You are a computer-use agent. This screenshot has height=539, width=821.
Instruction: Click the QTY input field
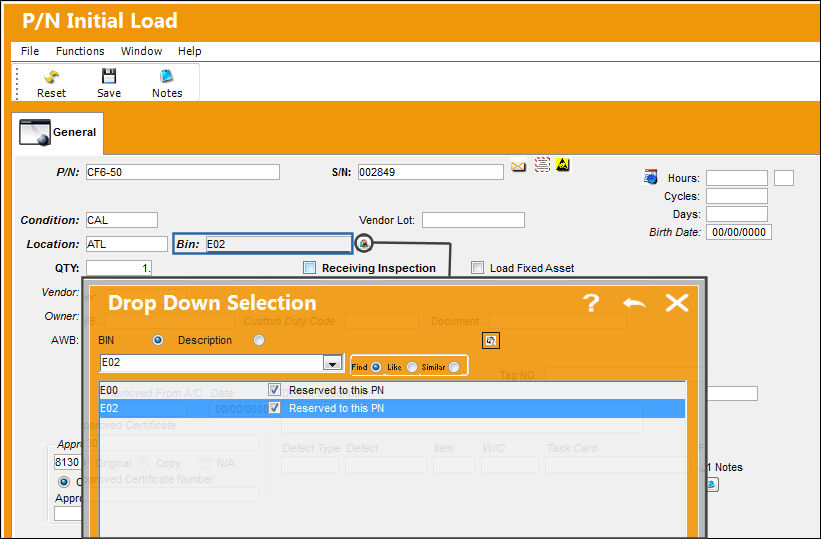click(119, 268)
